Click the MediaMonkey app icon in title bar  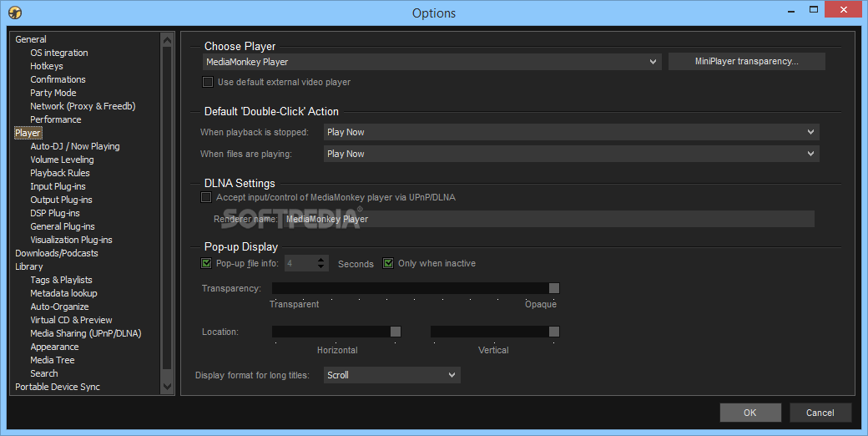click(x=15, y=13)
